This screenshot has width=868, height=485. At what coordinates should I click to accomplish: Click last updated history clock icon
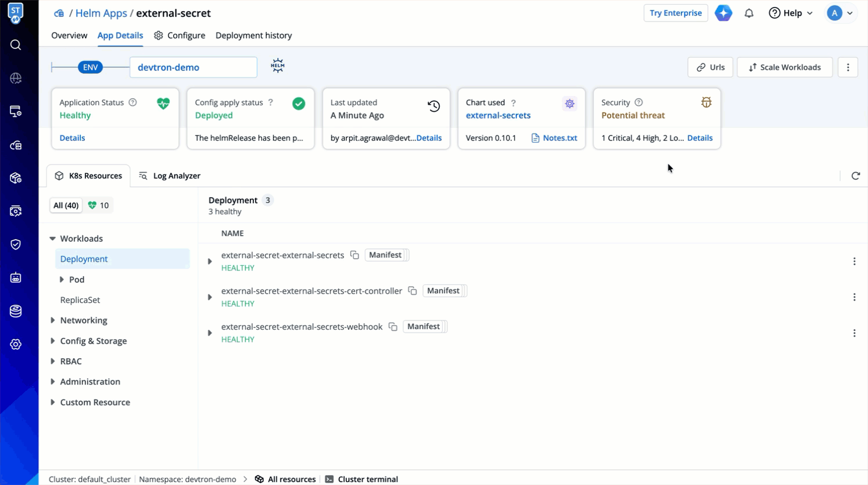[433, 106]
